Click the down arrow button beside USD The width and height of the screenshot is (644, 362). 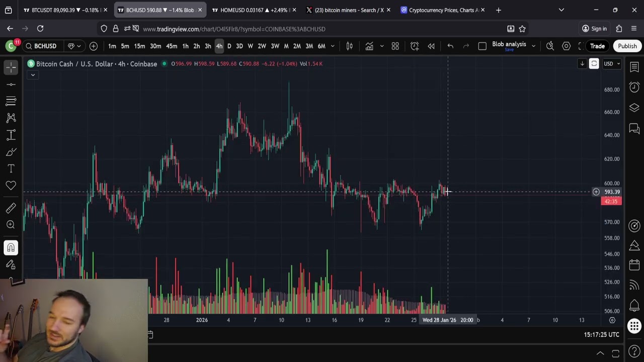pos(582,64)
